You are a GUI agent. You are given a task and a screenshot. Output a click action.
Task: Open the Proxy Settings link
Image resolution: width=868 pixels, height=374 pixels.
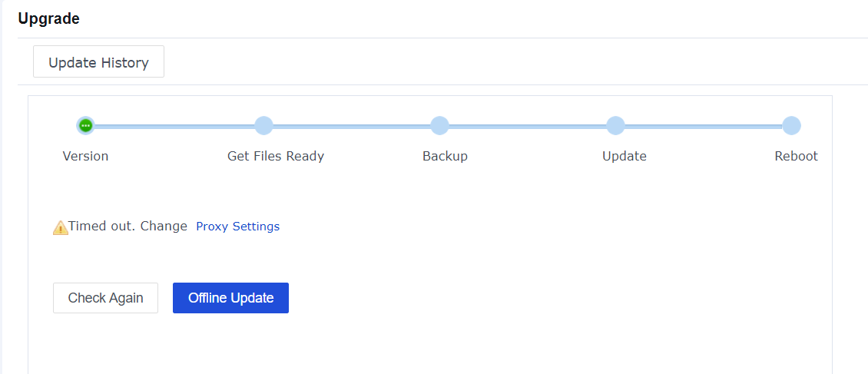click(x=237, y=227)
